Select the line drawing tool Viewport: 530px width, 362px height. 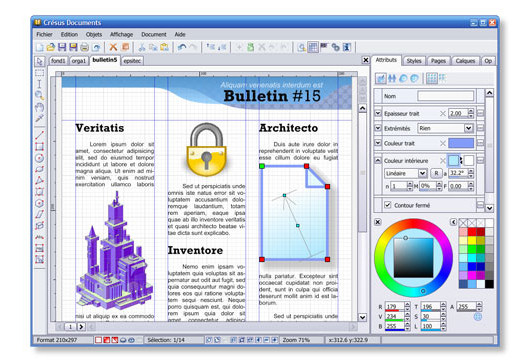(40, 135)
